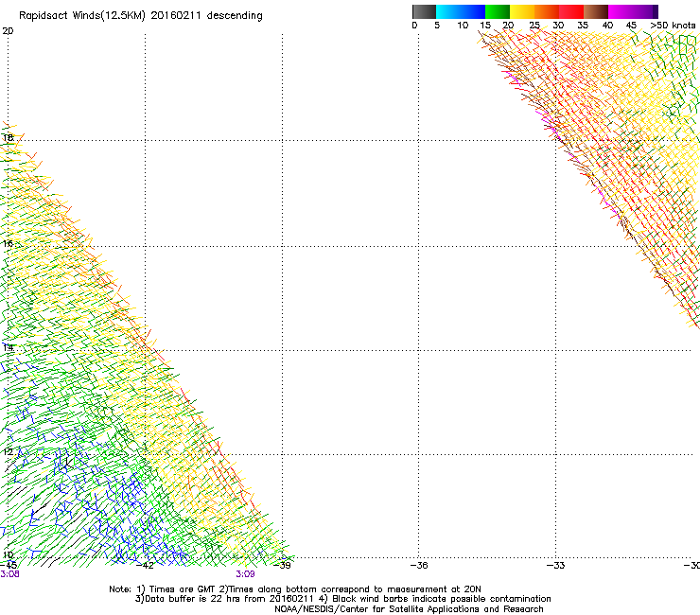Screen dimensions: 700x615
Task: Select the longitude axis label '-39'
Action: pyautogui.click(x=282, y=565)
